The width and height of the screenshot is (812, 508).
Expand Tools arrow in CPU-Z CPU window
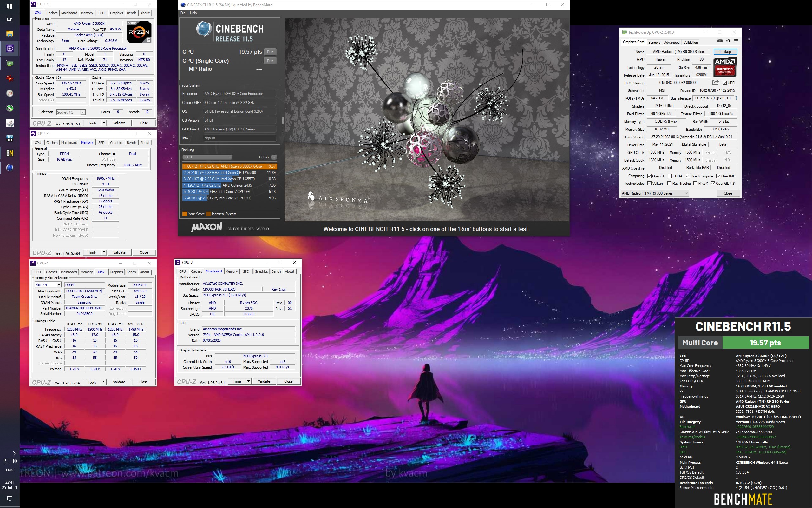pos(104,123)
